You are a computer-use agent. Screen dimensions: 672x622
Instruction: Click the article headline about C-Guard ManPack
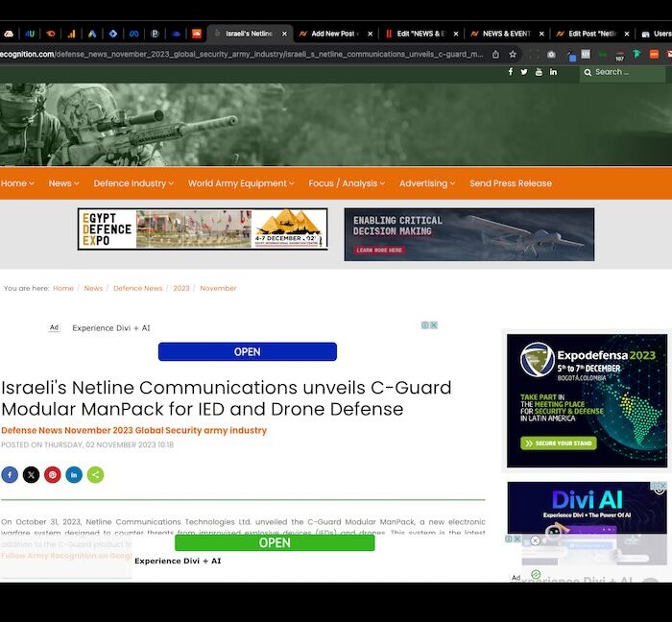click(227, 398)
